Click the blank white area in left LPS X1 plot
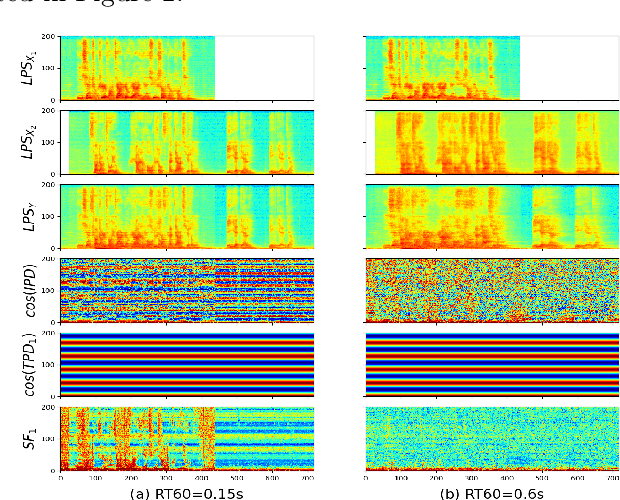620x500 pixels. click(265, 68)
